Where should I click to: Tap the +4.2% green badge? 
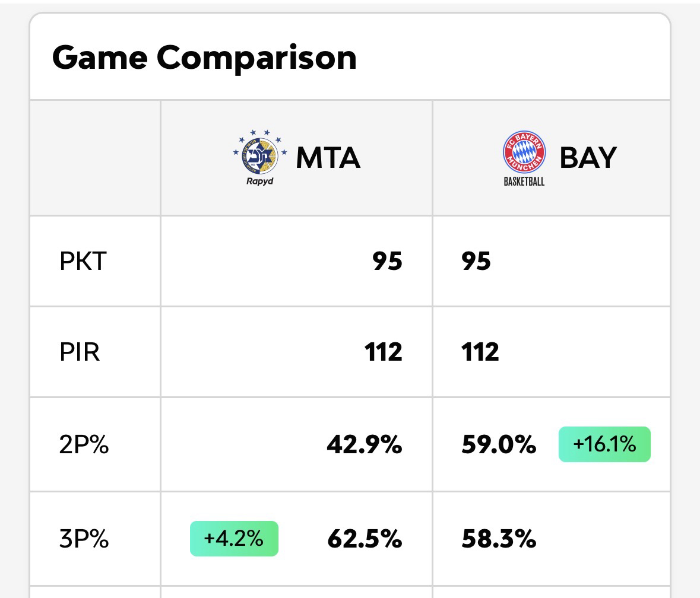[234, 539]
